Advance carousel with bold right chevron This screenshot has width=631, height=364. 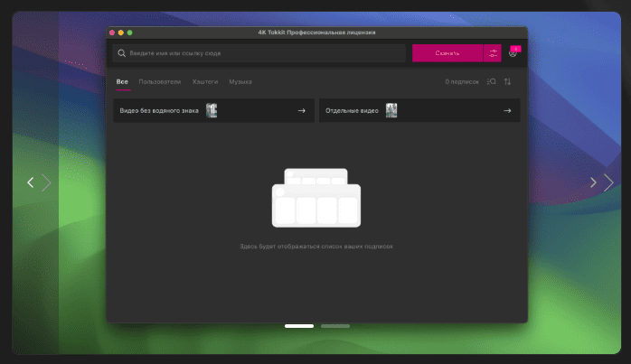tap(593, 182)
